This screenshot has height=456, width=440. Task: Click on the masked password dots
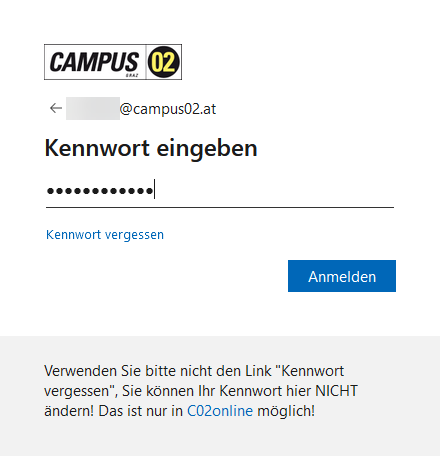coord(100,191)
